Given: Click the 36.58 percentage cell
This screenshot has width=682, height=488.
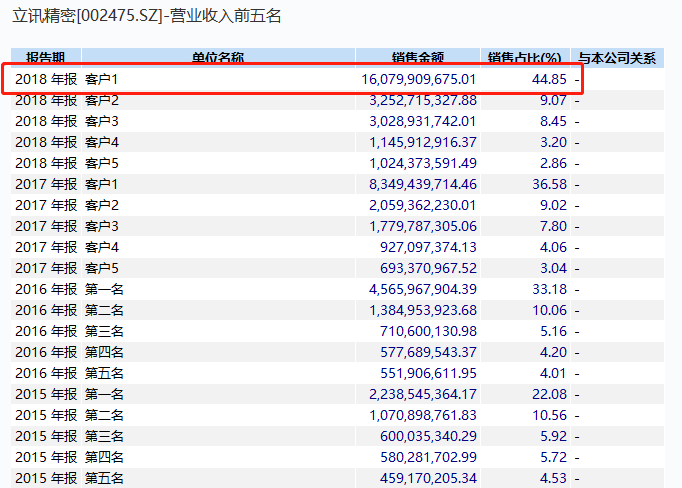Looking at the screenshot, I should coord(549,184).
